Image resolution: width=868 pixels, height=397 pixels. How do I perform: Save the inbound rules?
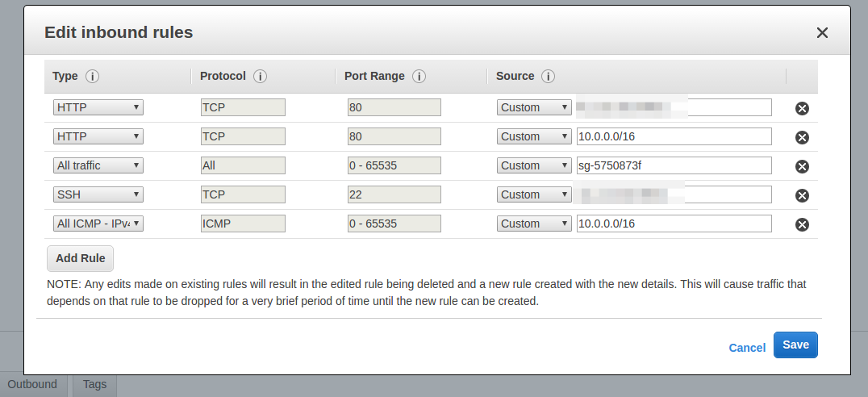tap(795, 345)
